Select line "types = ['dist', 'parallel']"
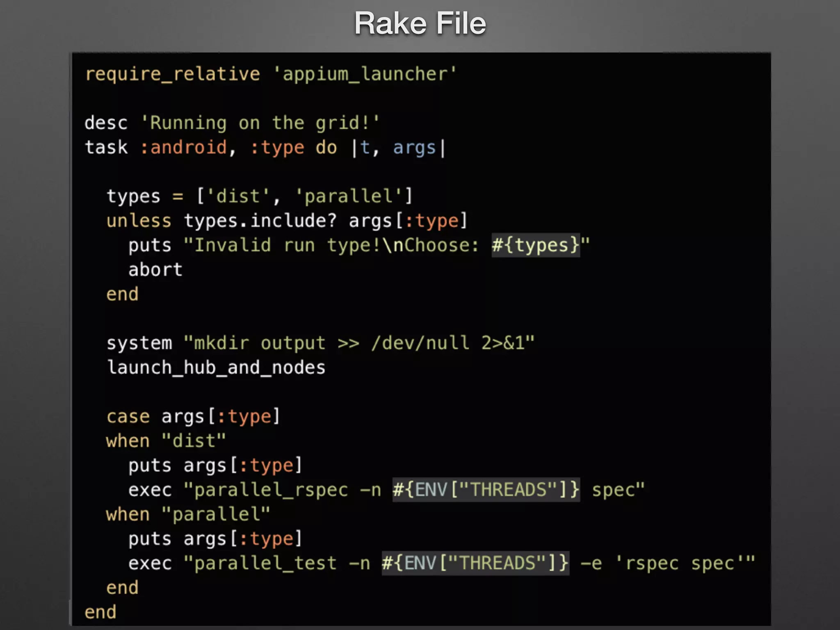The width and height of the screenshot is (840, 630). (260, 196)
